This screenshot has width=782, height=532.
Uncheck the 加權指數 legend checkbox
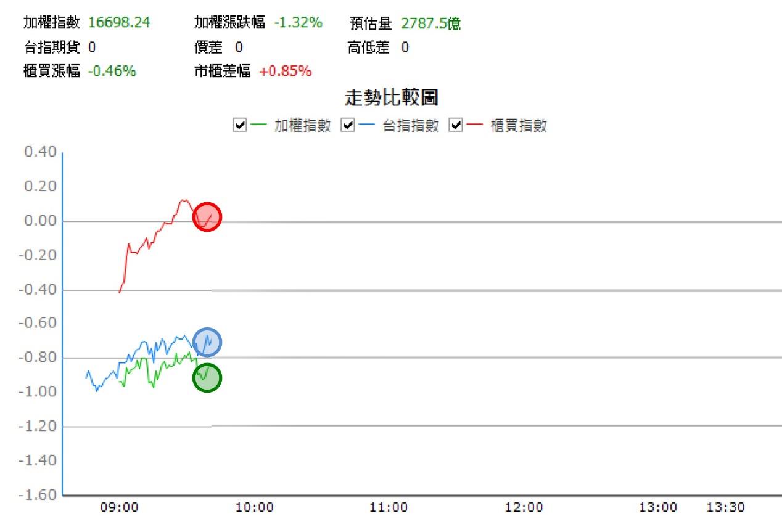coord(240,126)
